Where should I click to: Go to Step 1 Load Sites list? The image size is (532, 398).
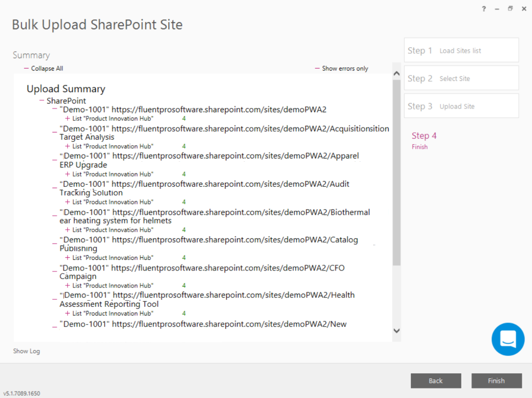click(x=461, y=50)
